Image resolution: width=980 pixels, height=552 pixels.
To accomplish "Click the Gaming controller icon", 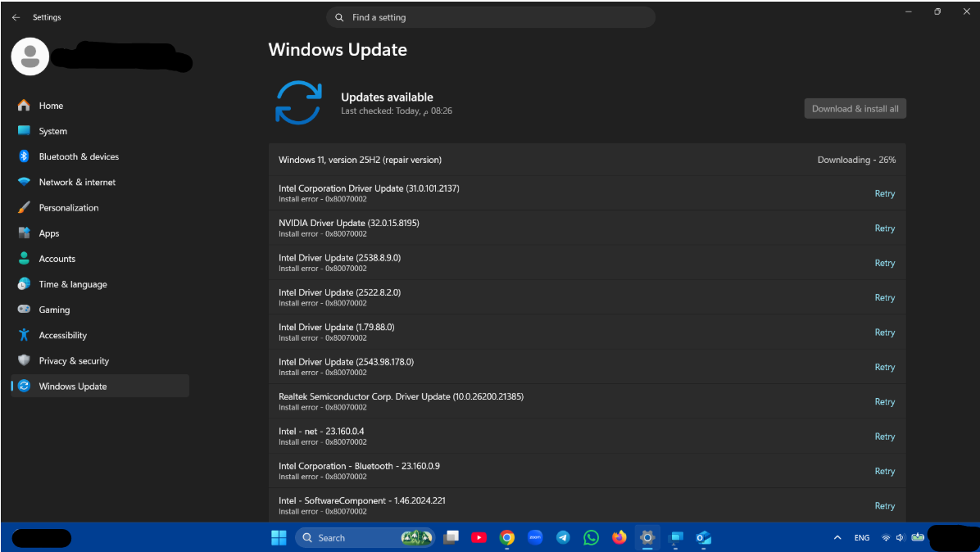I will 24,310.
